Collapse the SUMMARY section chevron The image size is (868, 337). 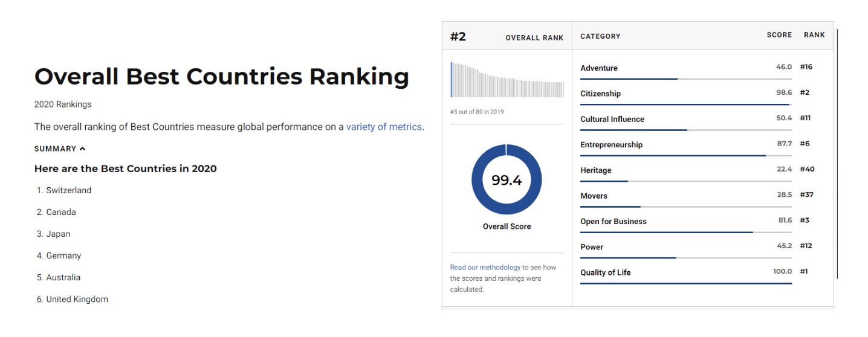[x=82, y=149]
